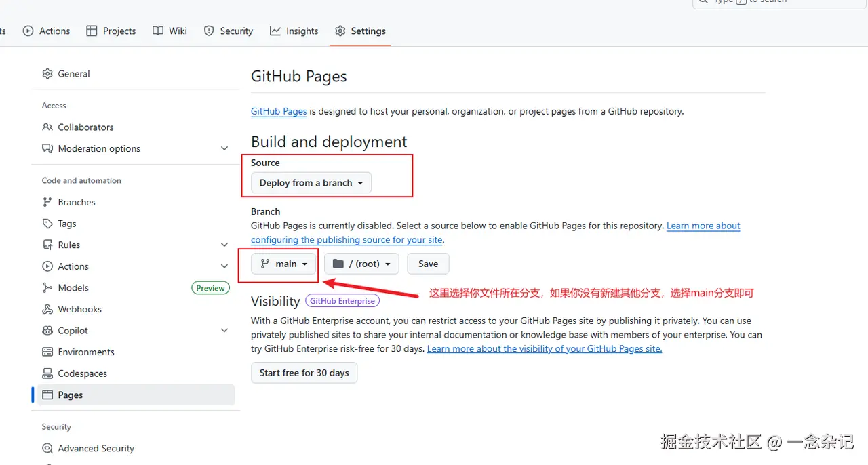Click the Collaborators people icon
This screenshot has height=465, width=868.
47,127
